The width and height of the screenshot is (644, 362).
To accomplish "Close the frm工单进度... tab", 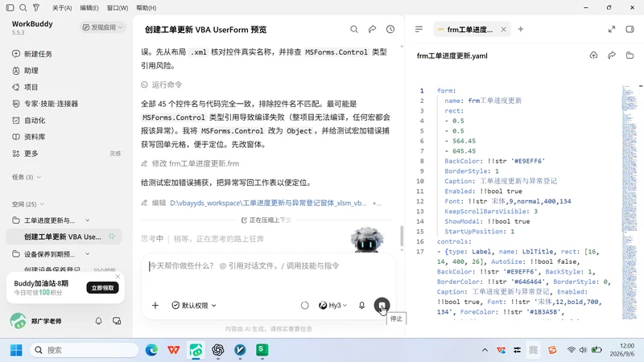I will click(x=504, y=29).
